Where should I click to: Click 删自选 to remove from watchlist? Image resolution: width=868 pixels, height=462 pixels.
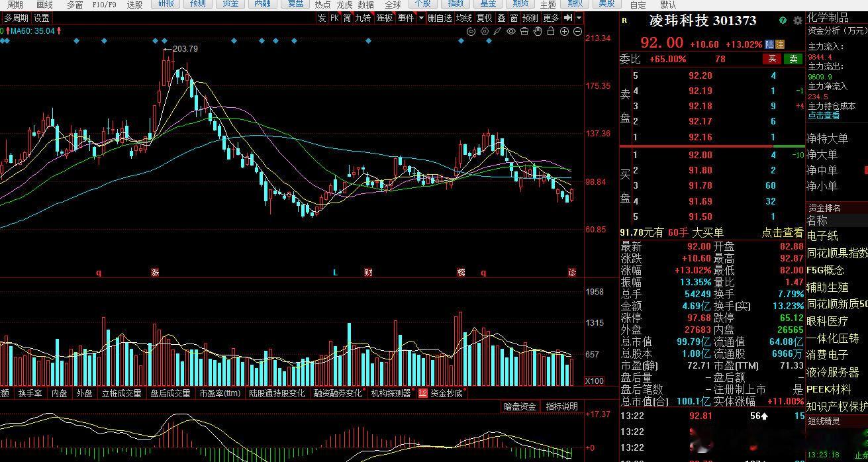click(x=440, y=18)
